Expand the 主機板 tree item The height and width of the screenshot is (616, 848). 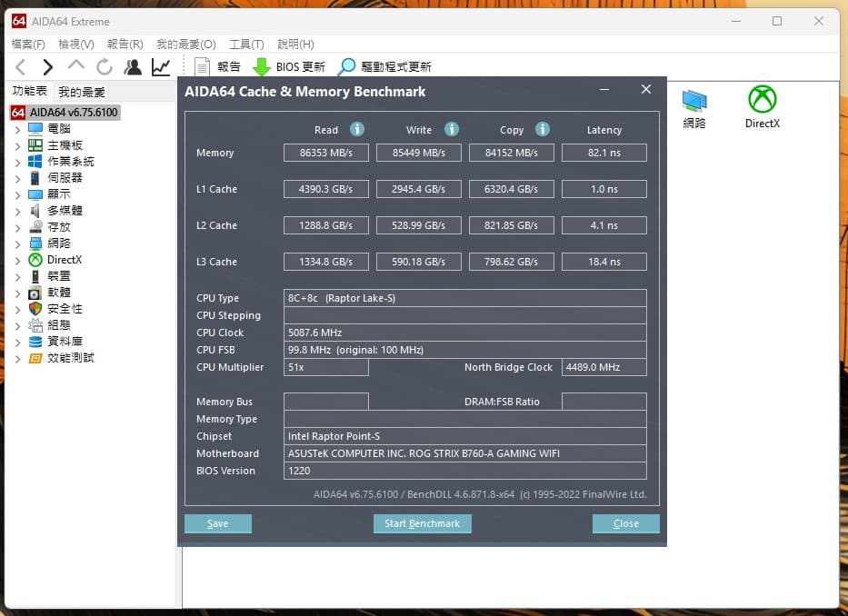coord(18,144)
